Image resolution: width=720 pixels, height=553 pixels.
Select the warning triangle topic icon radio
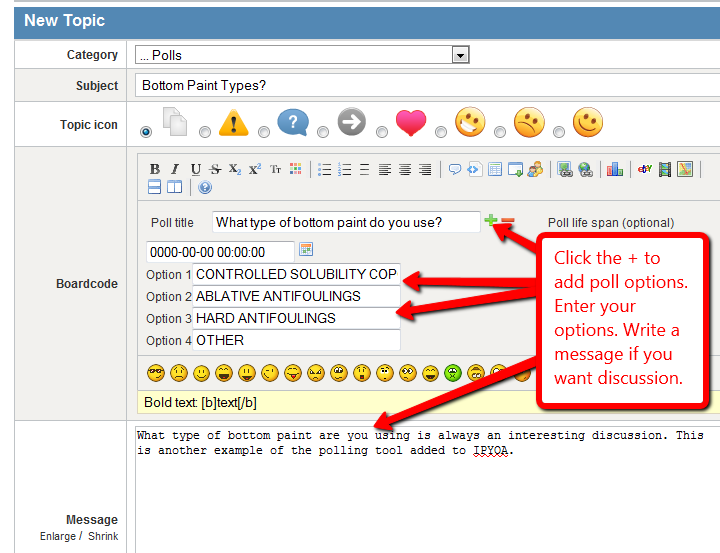point(205,131)
